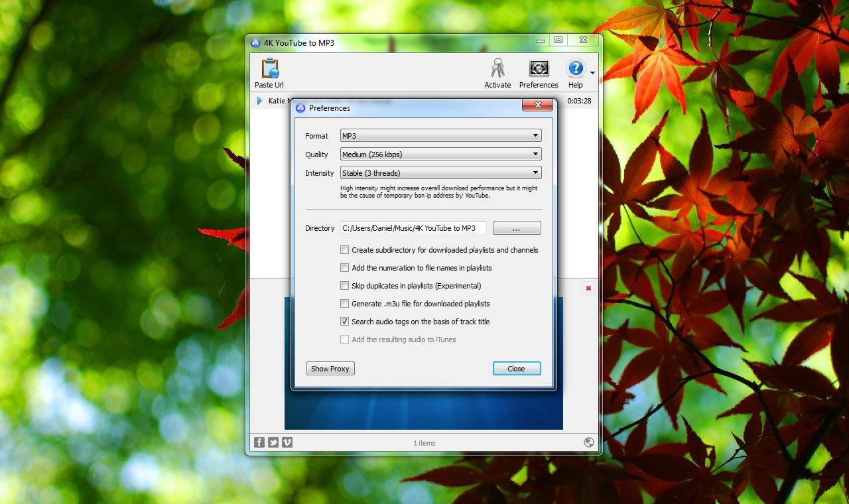849x504 pixels.
Task: Enable Add the numeration to file names
Action: pyautogui.click(x=344, y=268)
